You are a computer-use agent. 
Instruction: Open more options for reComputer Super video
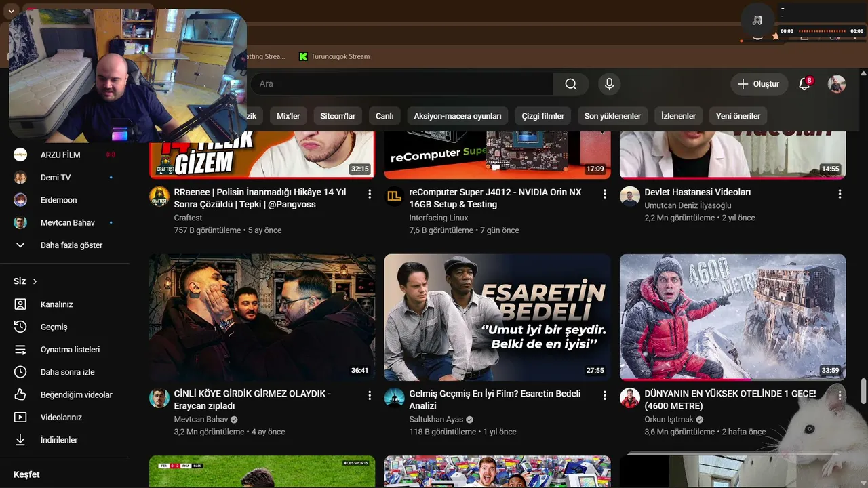[605, 194]
